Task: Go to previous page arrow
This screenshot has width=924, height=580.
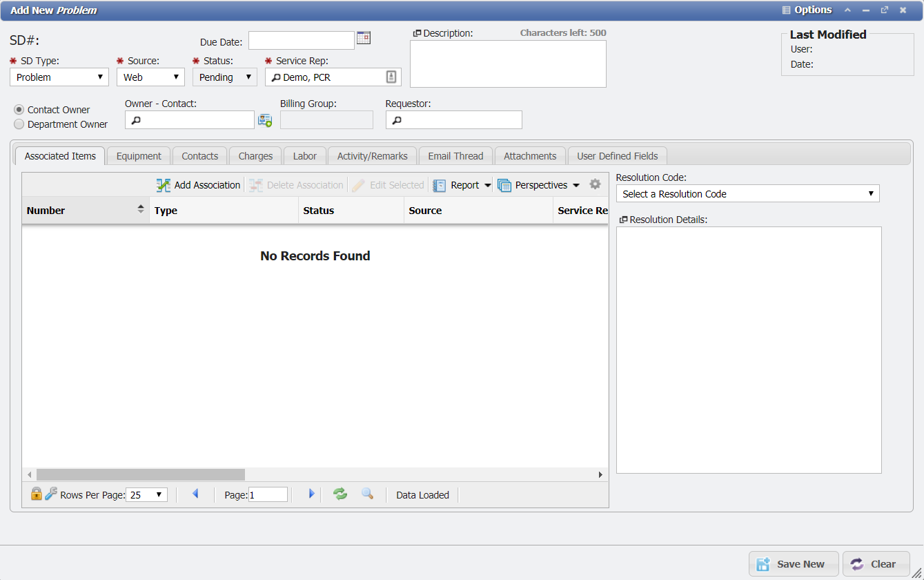Action: 195,494
